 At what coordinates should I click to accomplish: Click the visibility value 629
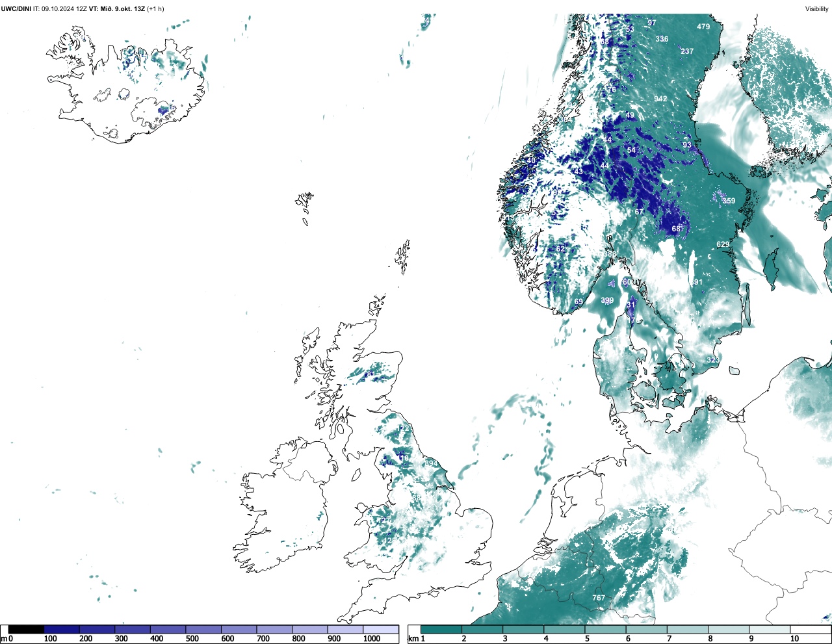click(723, 244)
